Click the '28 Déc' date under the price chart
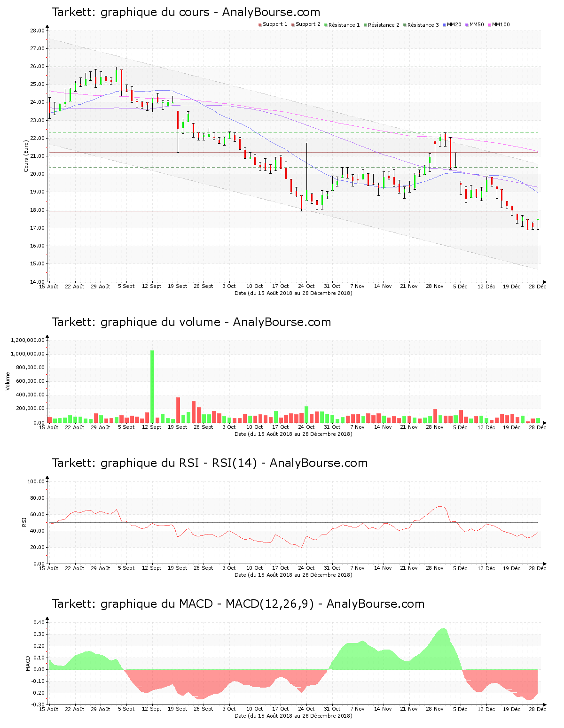564x728 pixels. point(538,286)
